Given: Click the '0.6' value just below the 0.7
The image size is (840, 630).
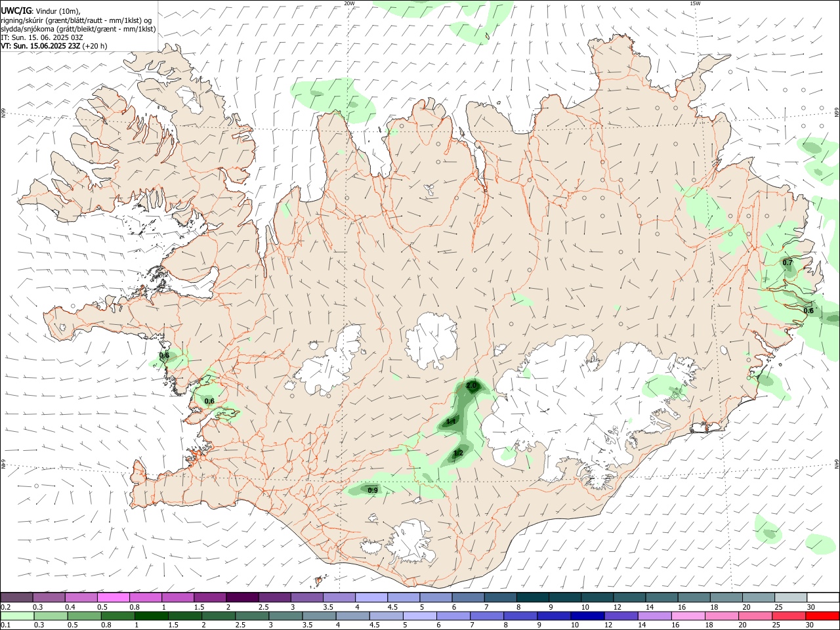Looking at the screenshot, I should pyautogui.click(x=808, y=311).
